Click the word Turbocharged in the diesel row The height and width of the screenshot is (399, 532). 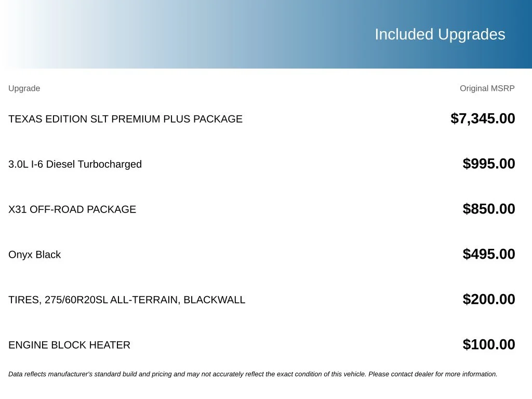tap(110, 164)
